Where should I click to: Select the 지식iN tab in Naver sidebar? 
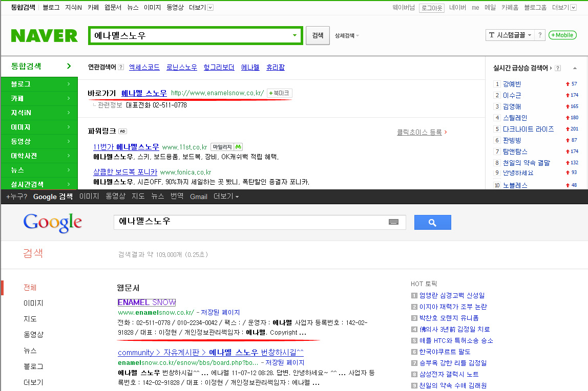(39, 113)
